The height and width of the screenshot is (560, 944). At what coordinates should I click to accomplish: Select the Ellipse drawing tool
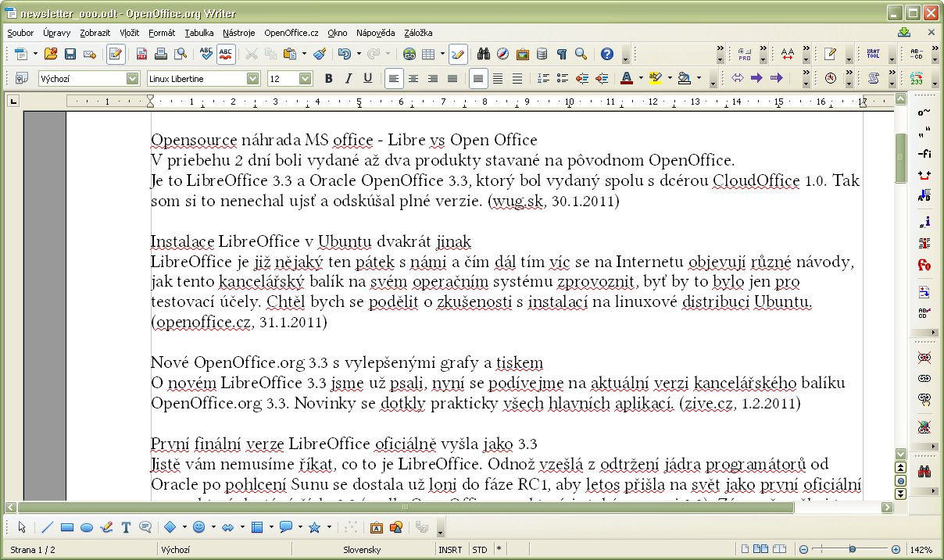87,527
